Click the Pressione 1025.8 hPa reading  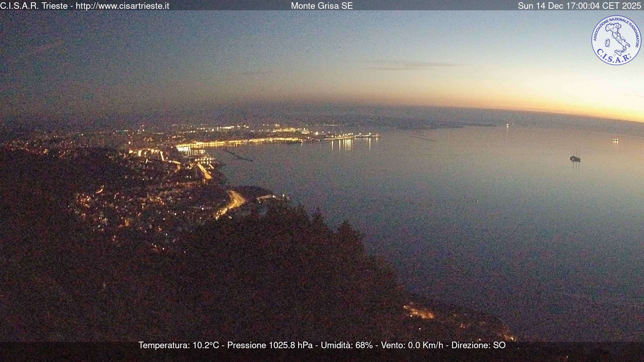click(x=270, y=345)
